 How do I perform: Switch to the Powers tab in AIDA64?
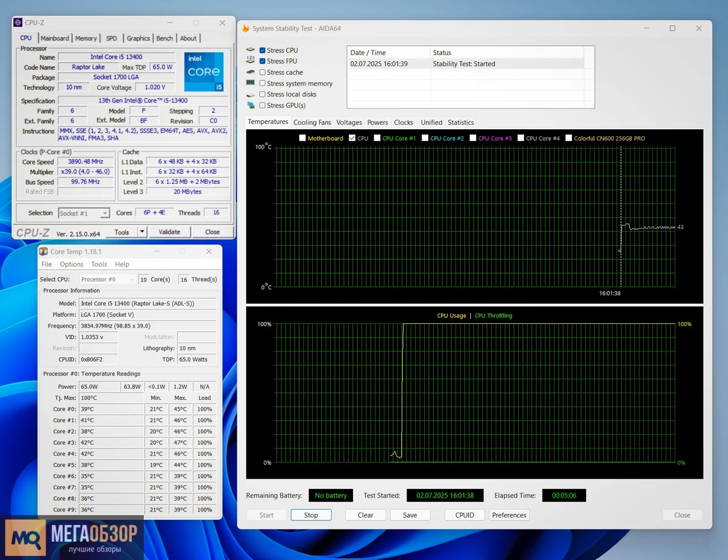point(378,123)
